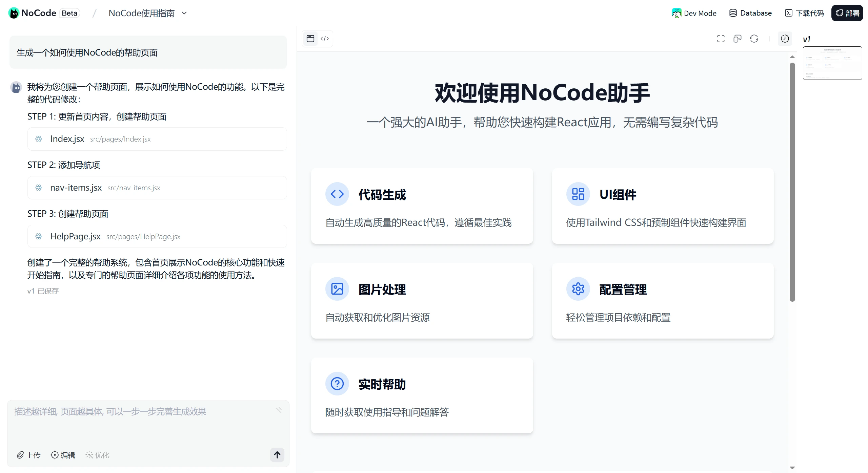Switch preview to code view
Viewport: 868px width, 473px height.
click(325, 39)
